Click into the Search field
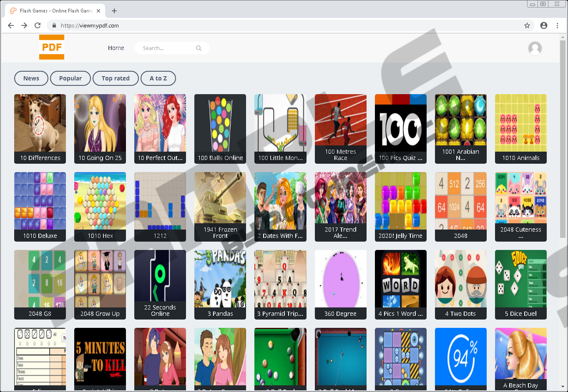Screen dimensions: 568x392 click(x=167, y=48)
